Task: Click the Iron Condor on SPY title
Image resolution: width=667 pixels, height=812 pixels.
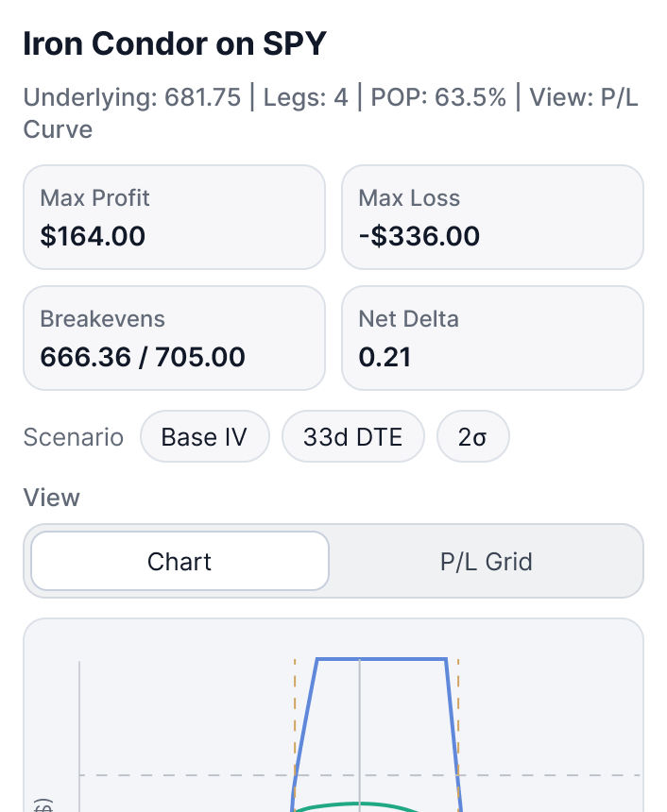Action: (x=175, y=44)
